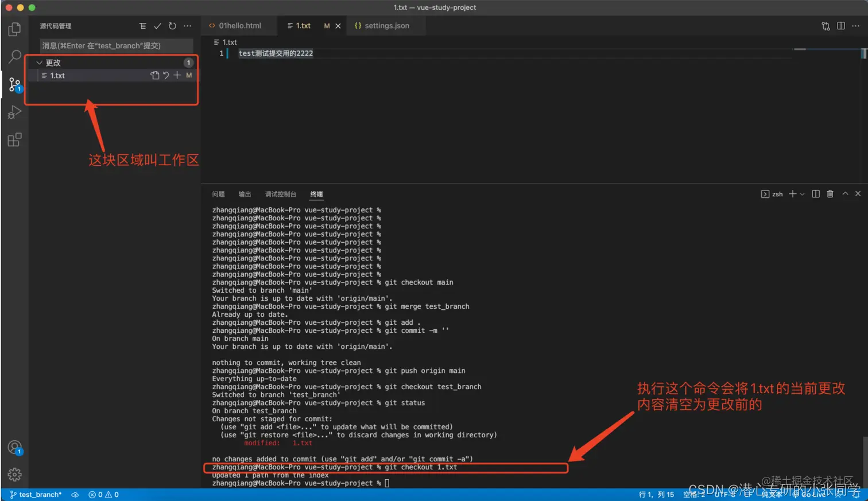Click the 源代码管理 panel title
868x501 pixels.
pyautogui.click(x=56, y=26)
